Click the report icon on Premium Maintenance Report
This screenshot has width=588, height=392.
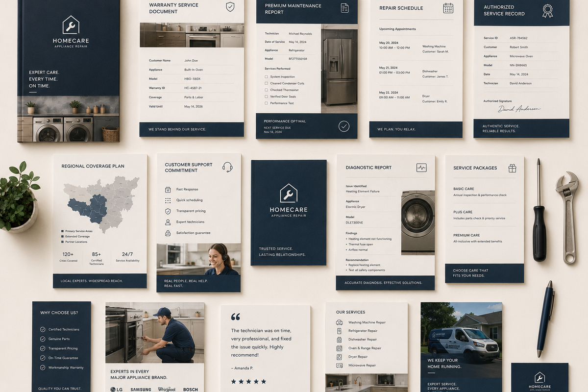coord(344,8)
